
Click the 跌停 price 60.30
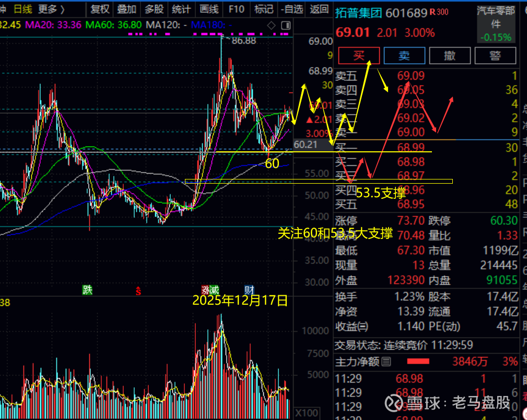pos(504,221)
